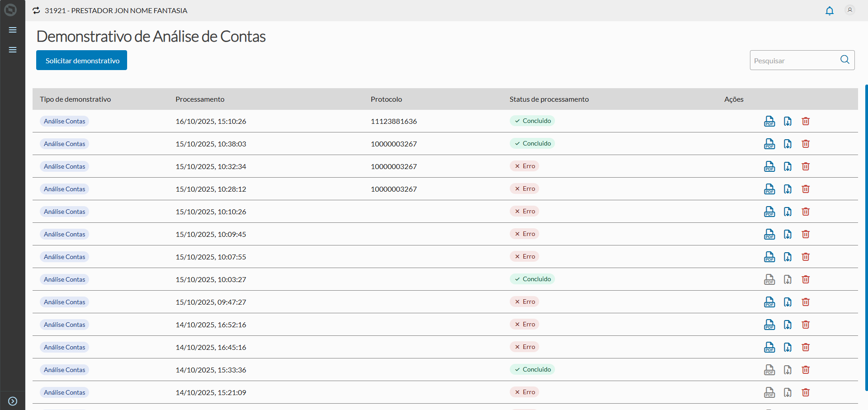
Task: Open the notifications bell
Action: click(x=830, y=11)
